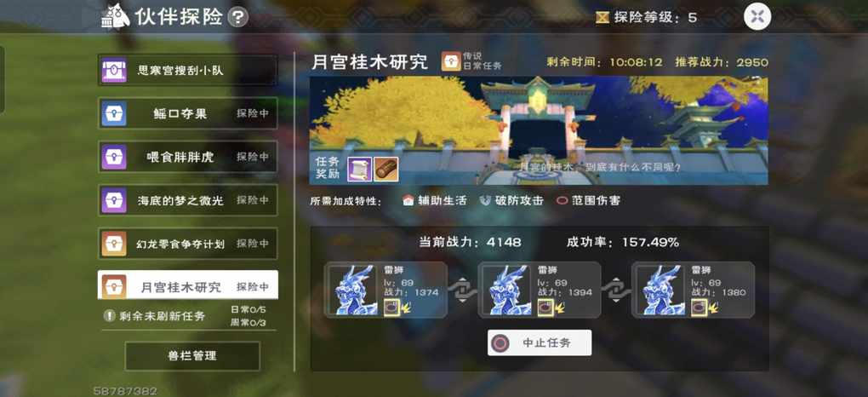Image resolution: width=868 pixels, height=397 pixels.
Task: Open 兽栏管理 pen management
Action: [x=192, y=356]
